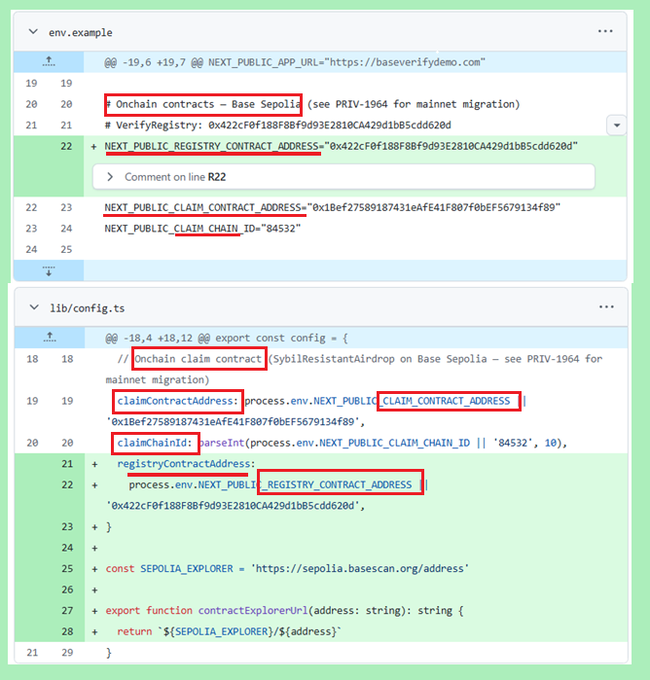Viewport: 650px width, 680px height.
Task: Click the '0x1Bef27589187431eAfE41F807f0bEF5679134f89' fallback string in config.ts
Action: click(x=235, y=422)
